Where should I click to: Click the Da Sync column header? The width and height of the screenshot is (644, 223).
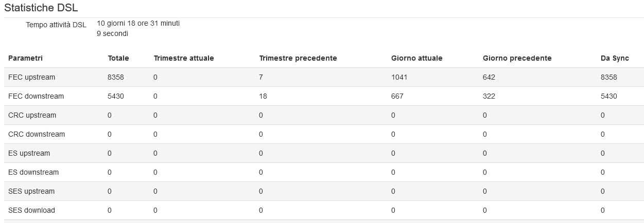point(615,58)
